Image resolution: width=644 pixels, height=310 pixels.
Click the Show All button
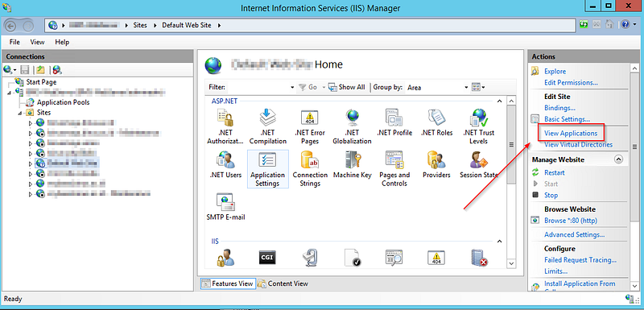(347, 87)
